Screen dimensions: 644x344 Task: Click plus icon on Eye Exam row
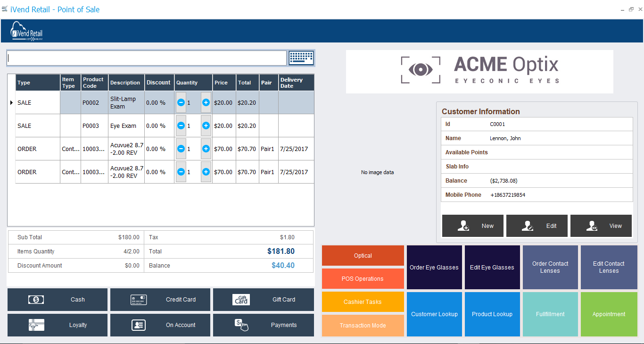(x=206, y=126)
